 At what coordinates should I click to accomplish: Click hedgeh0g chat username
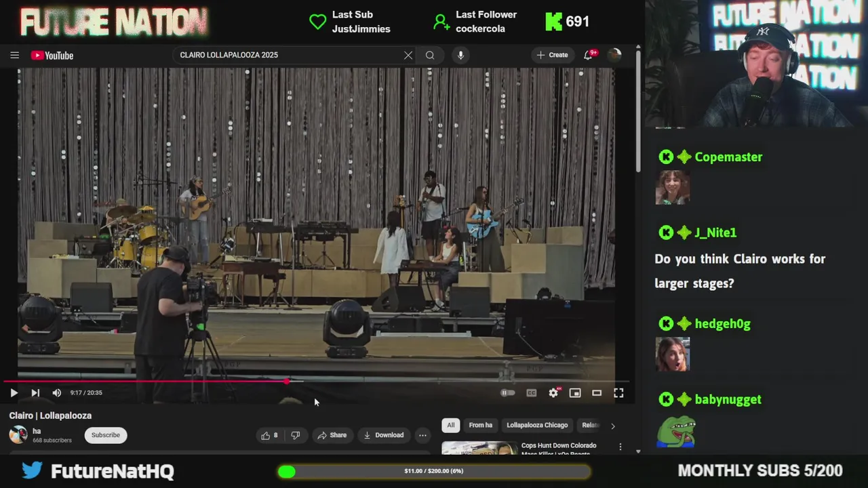722,324
